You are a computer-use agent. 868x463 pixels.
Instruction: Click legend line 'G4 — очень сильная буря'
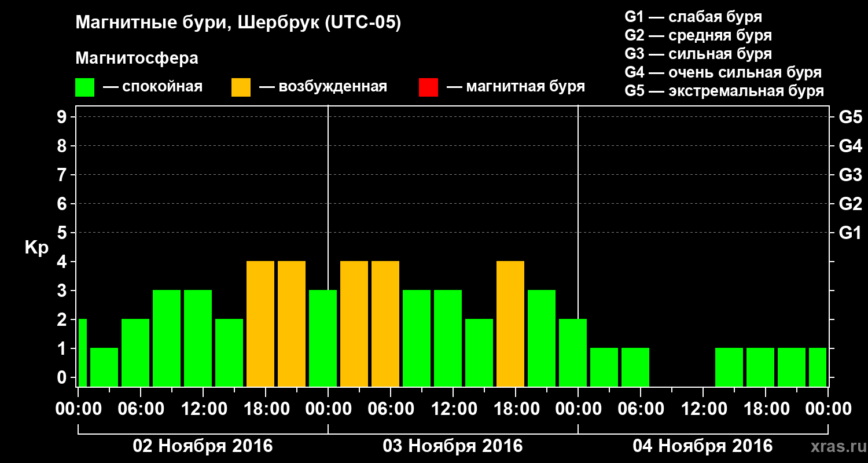723,72
